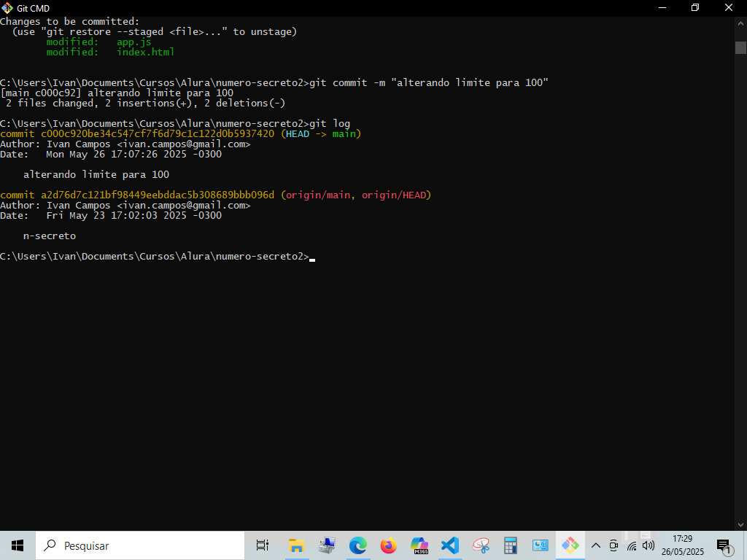Click the Git CMD icon in title bar
The width and height of the screenshot is (747, 560).
pos(7,7)
